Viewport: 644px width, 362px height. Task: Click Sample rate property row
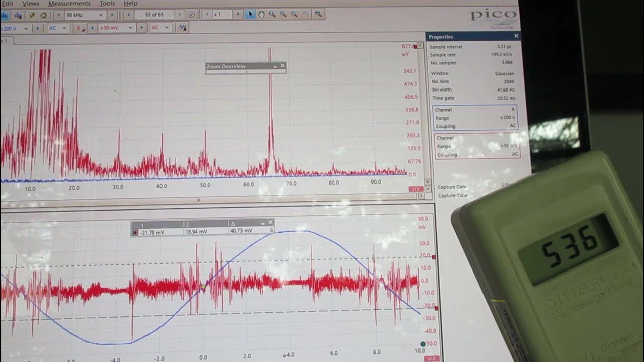(x=471, y=55)
